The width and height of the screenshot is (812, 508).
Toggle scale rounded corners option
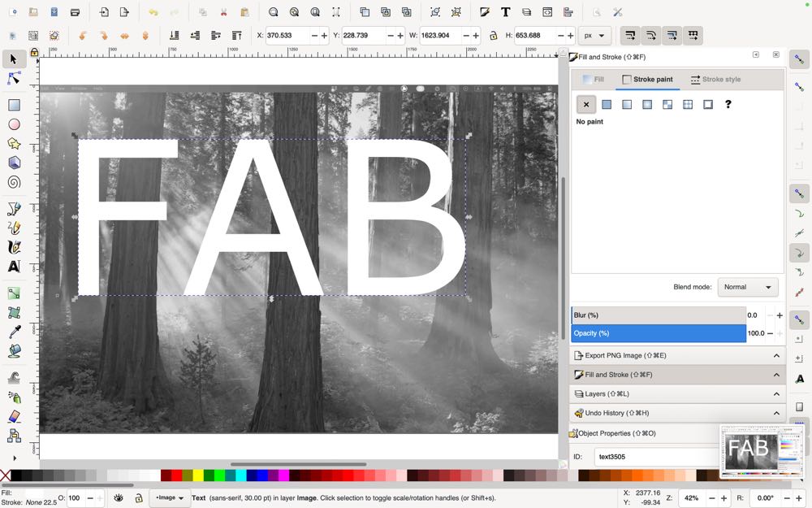(x=651, y=35)
